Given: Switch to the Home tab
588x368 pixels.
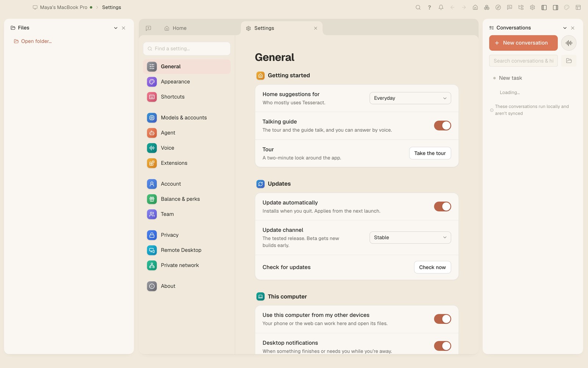Looking at the screenshot, I should point(176,28).
